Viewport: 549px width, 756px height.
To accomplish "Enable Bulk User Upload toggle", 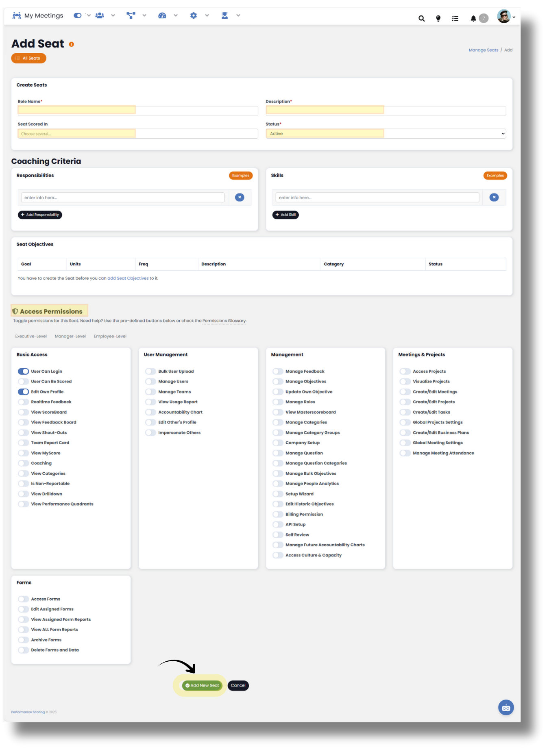I will pos(150,371).
